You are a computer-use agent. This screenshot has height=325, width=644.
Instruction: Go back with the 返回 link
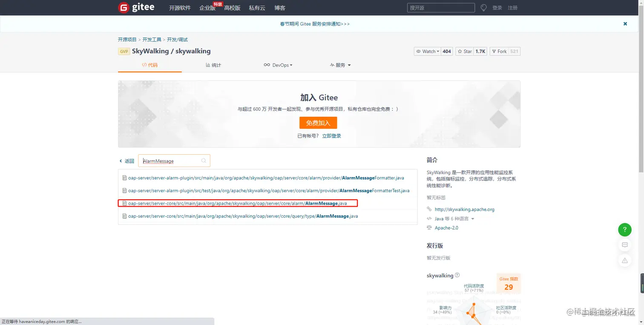tap(126, 161)
